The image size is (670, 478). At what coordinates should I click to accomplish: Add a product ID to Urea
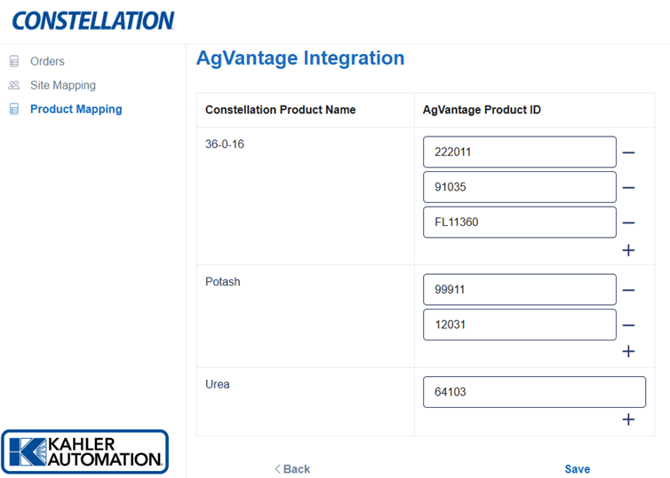click(x=628, y=420)
